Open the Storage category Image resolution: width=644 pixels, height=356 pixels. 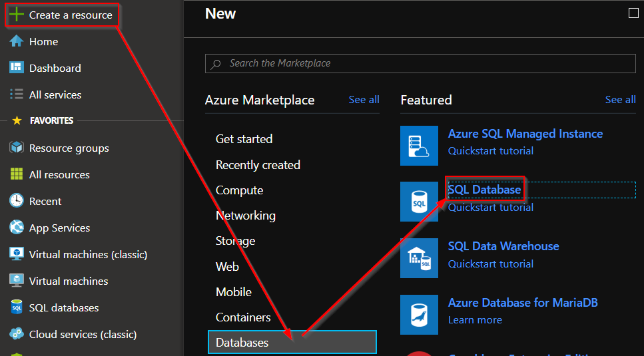(235, 241)
